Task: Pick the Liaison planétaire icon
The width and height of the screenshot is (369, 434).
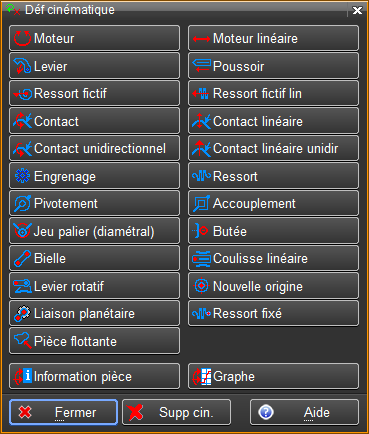Action: pyautogui.click(x=22, y=313)
